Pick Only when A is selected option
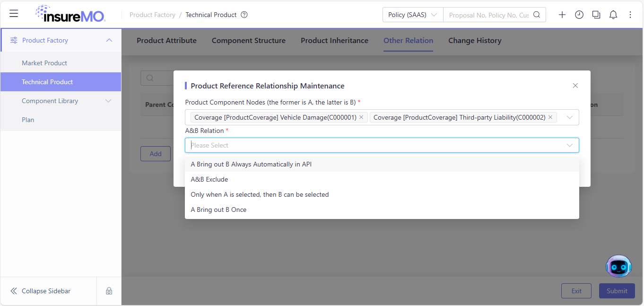This screenshot has height=306, width=644. [x=382, y=194]
